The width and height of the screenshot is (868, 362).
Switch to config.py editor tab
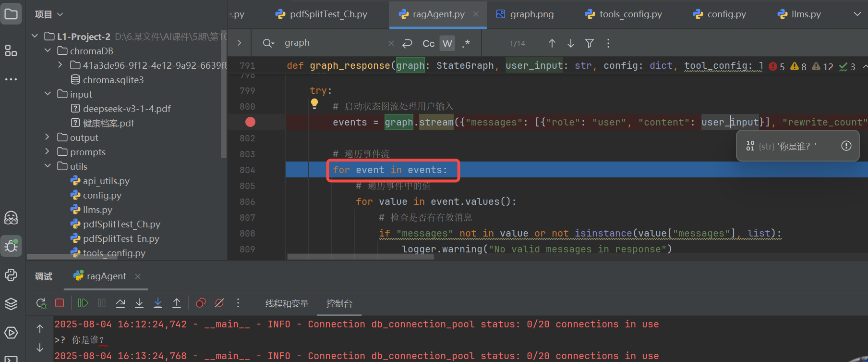pyautogui.click(x=719, y=14)
